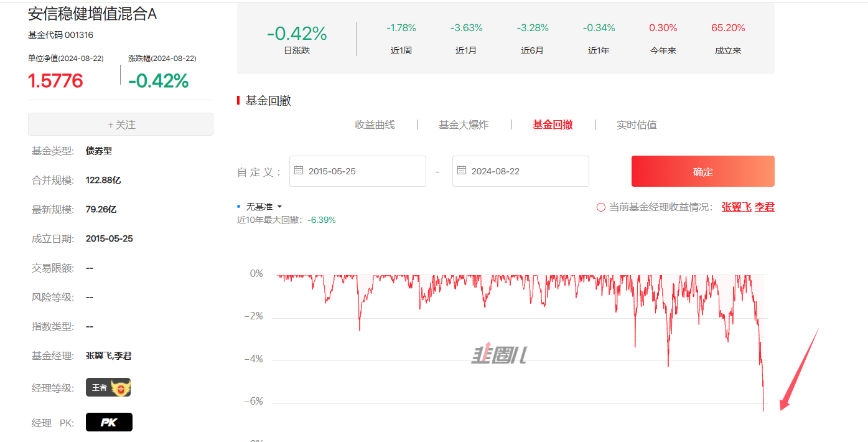This screenshot has height=442, width=868.
Task: Click the 近6月 return -3.28%
Action: [x=533, y=28]
